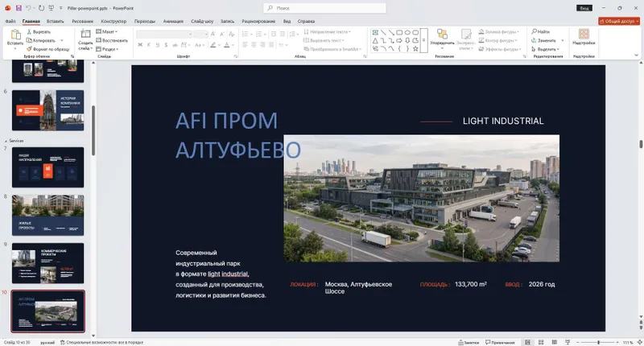Click the Undo arrow icon
644x346 pixels.
pyautogui.click(x=28, y=8)
